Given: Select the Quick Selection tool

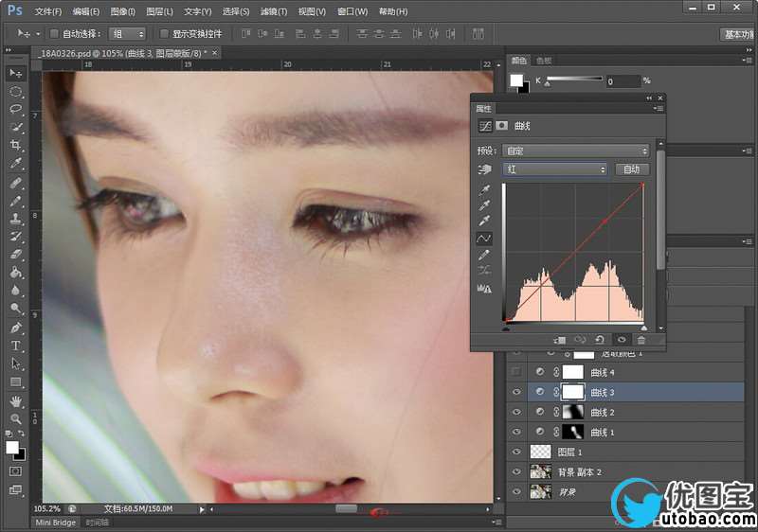Looking at the screenshot, I should coord(16,128).
